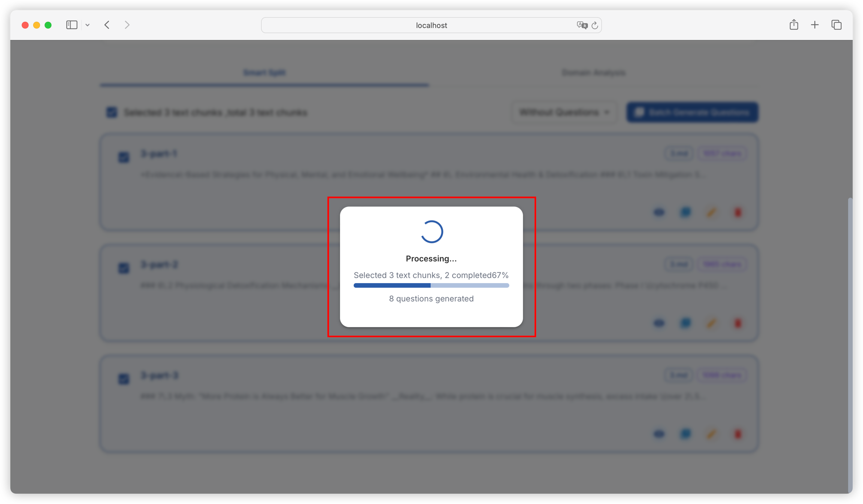Uncheck the 3-part-1 chunk checkbox
The width and height of the screenshot is (863, 504).
[124, 157]
